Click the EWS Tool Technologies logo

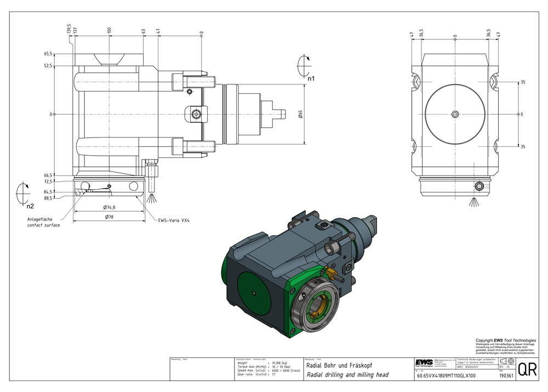[424, 362]
